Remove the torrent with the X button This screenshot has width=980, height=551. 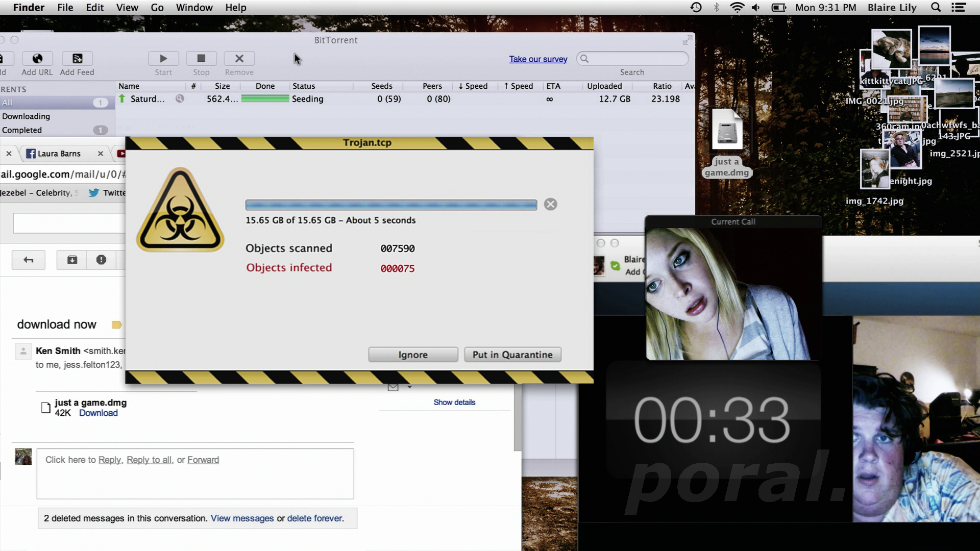[x=239, y=59]
